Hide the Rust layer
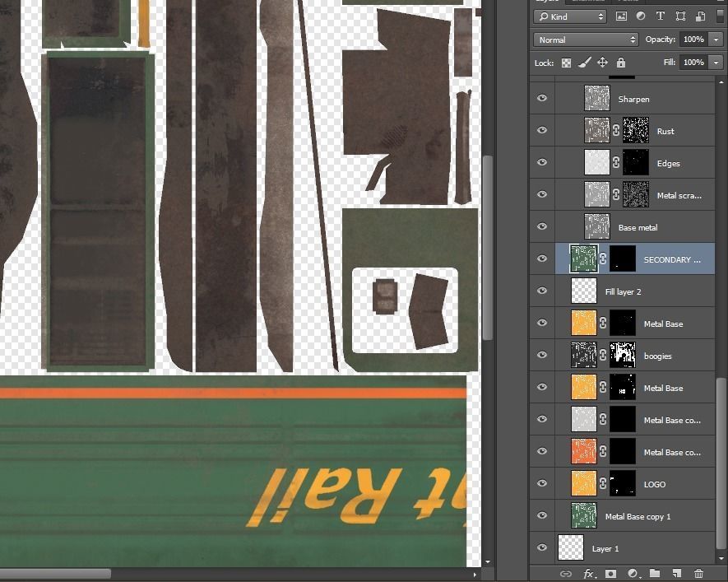This screenshot has height=582, width=728. [542, 130]
